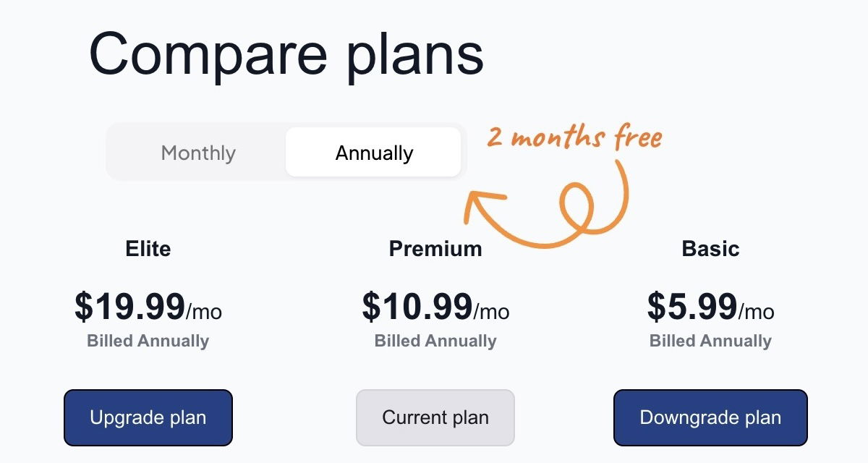Click the '2 months free' handwritten note

click(574, 137)
